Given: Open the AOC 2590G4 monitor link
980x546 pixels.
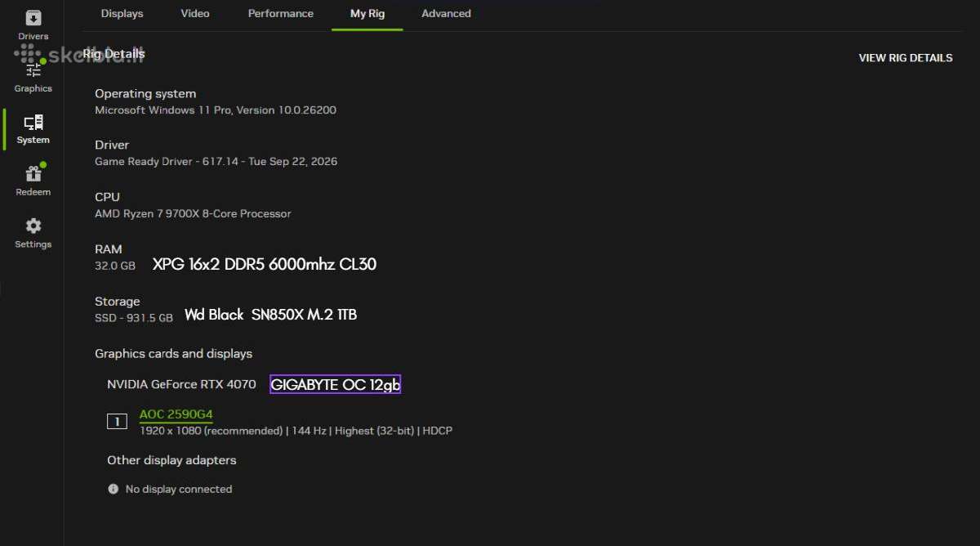Looking at the screenshot, I should click(176, 414).
